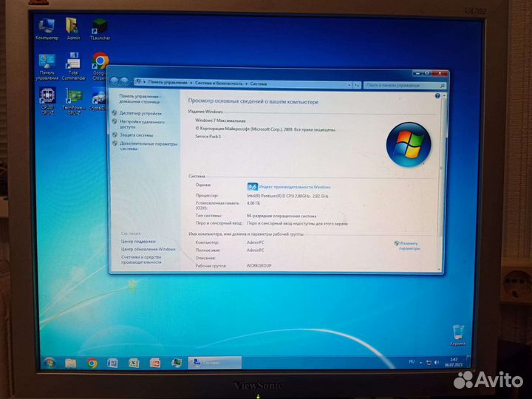Screen dimensions: 532x399
Task: Open Центр поддержки link
Action: [138, 241]
